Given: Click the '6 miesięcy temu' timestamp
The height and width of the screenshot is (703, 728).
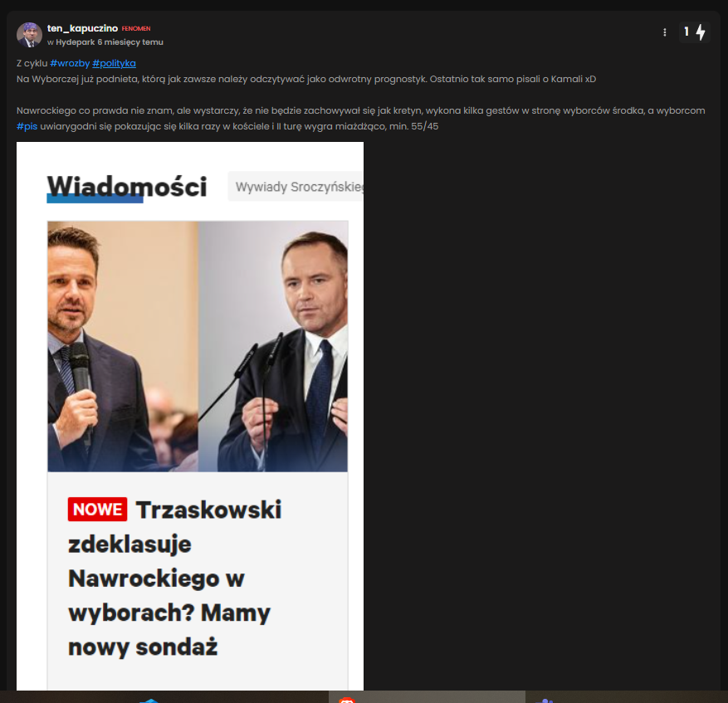Looking at the screenshot, I should 130,42.
